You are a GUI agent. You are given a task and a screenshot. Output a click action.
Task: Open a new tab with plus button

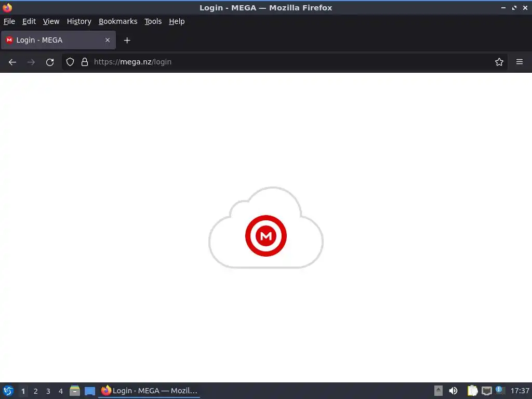127,41
